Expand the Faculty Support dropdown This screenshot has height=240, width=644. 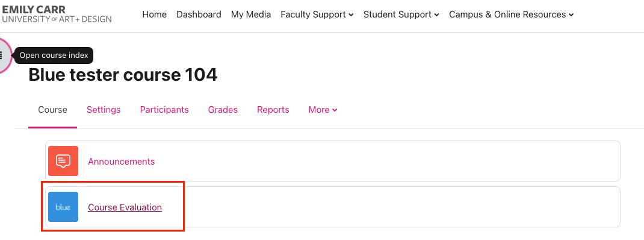coord(317,14)
